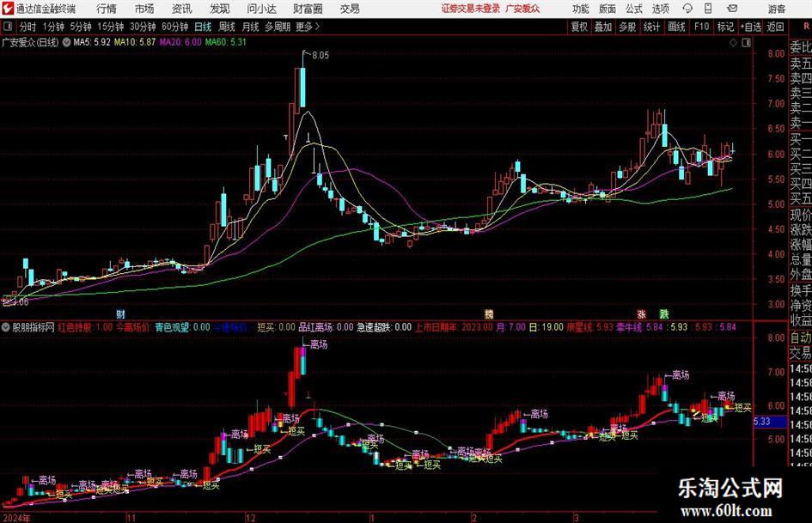Switch to the 月线 monthly tab

tap(250, 27)
